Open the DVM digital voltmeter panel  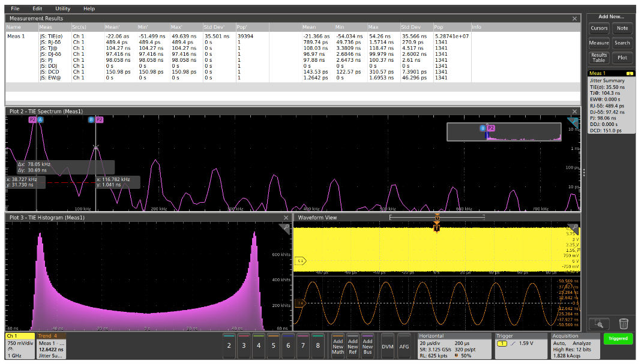387,346
